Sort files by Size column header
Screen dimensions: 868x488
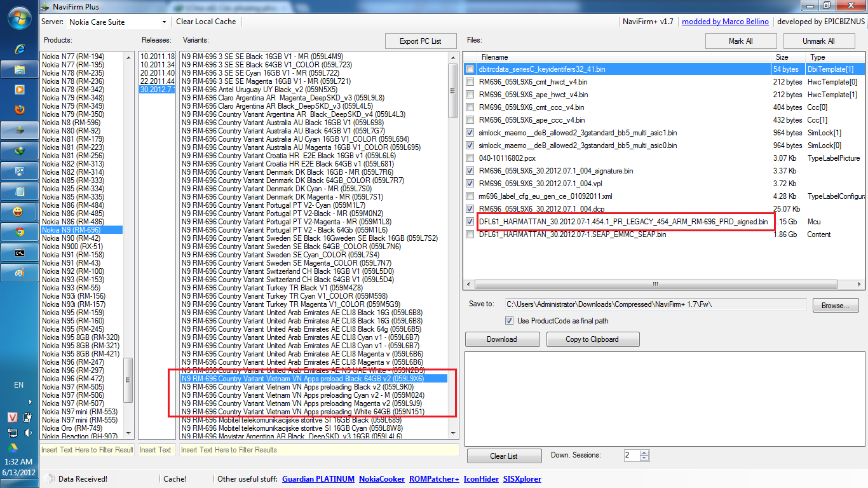[x=788, y=57]
